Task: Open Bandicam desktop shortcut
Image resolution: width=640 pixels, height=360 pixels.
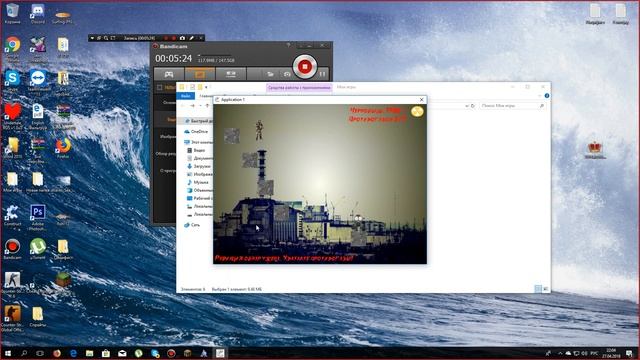Action: click(12, 249)
